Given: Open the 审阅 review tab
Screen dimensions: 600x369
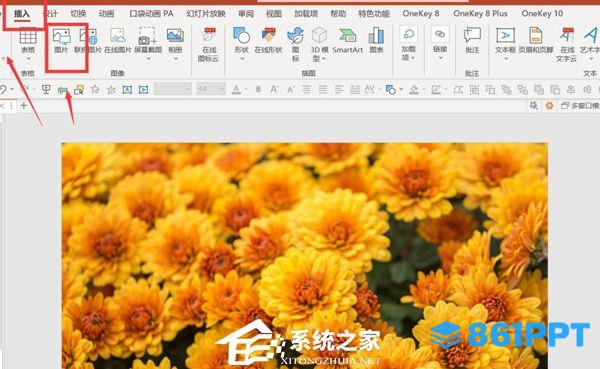Looking at the screenshot, I should (246, 14).
